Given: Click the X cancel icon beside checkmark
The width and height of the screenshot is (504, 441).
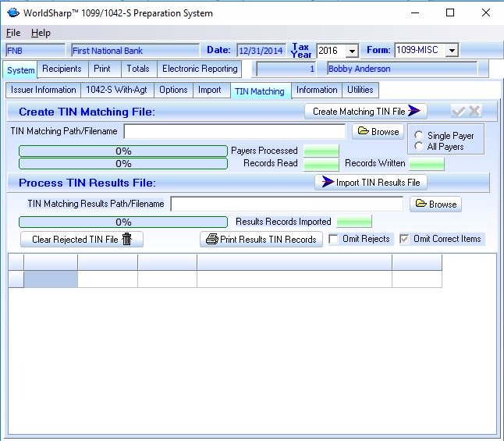Looking at the screenshot, I should pos(474,112).
